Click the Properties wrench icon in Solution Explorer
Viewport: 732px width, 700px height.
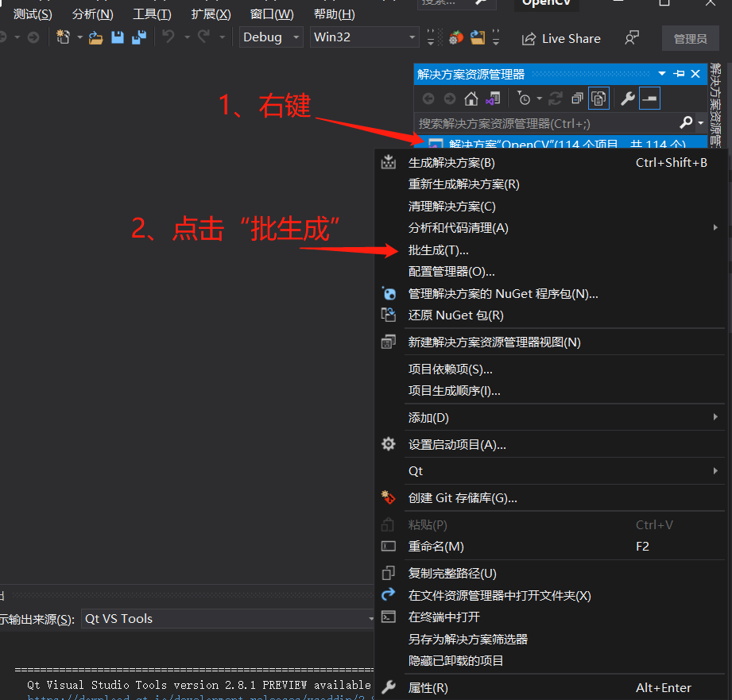coord(627,99)
